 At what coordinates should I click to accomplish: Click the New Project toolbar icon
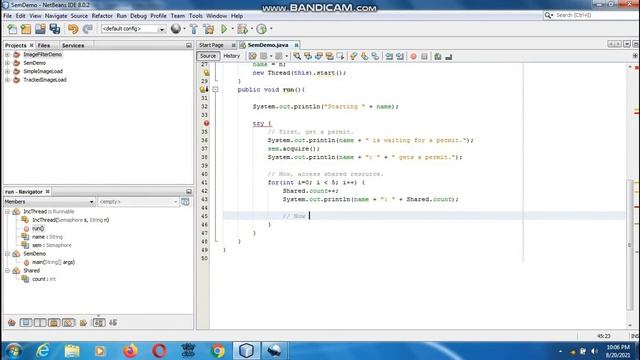pyautogui.click(x=26, y=29)
